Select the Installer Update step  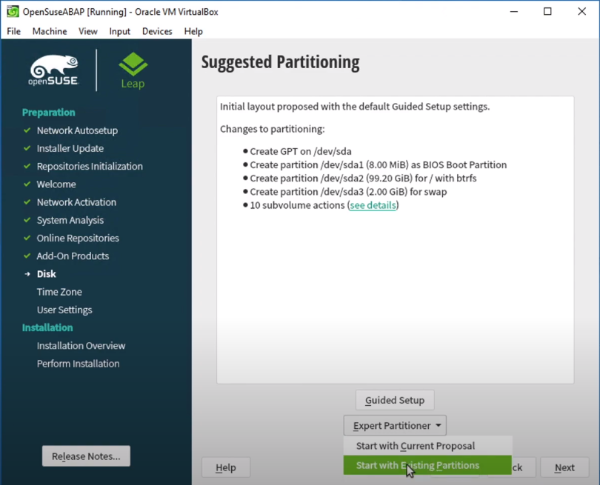click(70, 149)
